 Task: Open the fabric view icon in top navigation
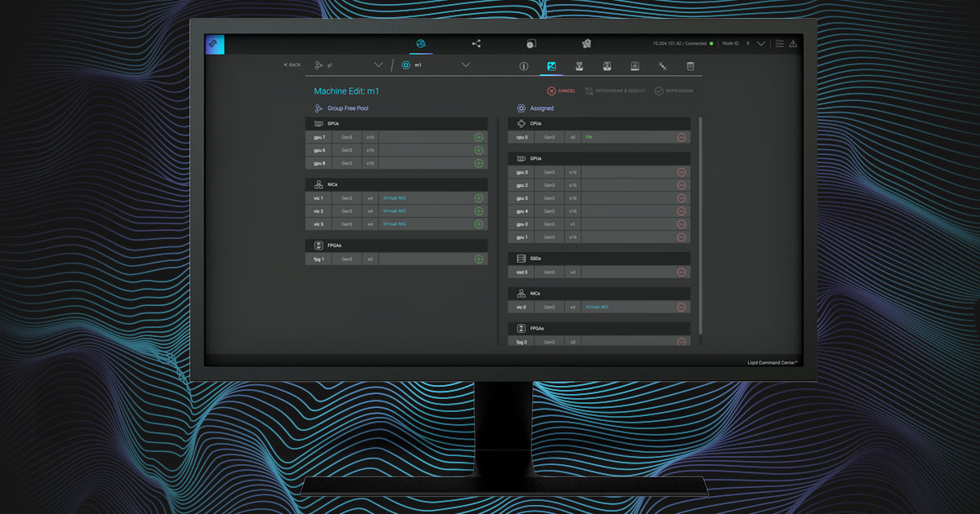click(x=422, y=43)
